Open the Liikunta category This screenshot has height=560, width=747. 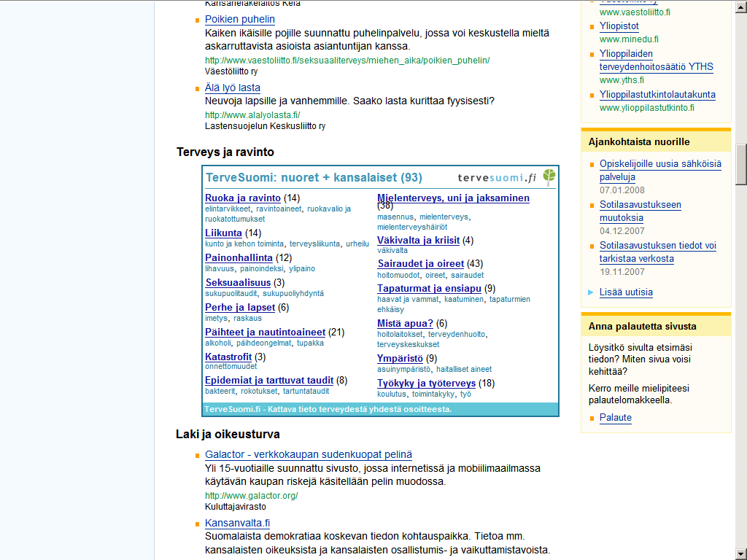pos(223,233)
